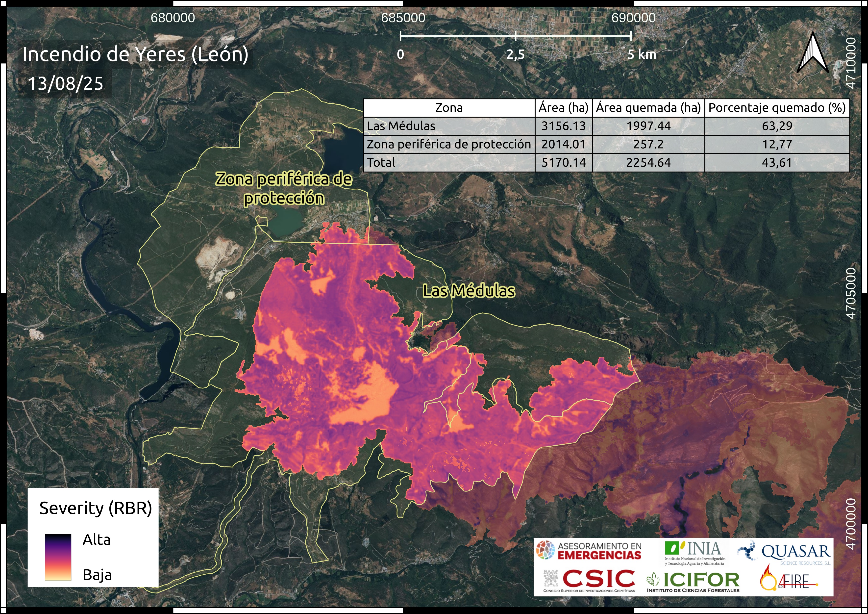Click the 13/08/25 date label

[65, 83]
